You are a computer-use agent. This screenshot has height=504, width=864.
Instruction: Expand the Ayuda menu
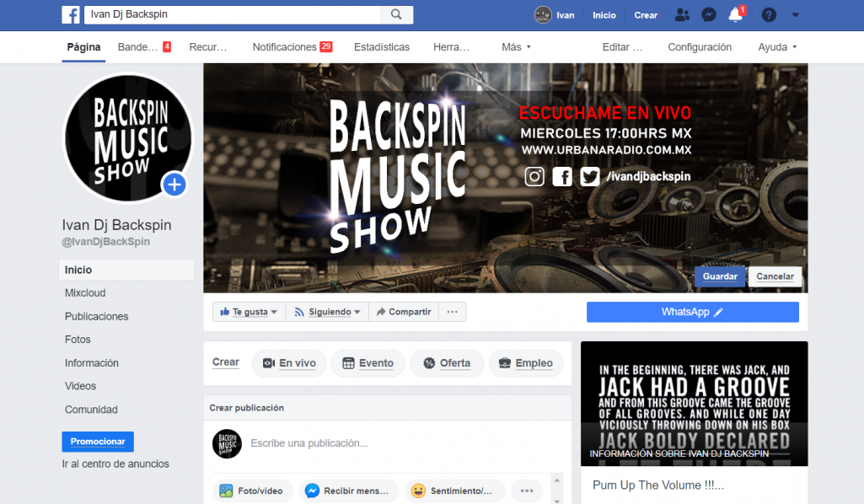pyautogui.click(x=777, y=47)
